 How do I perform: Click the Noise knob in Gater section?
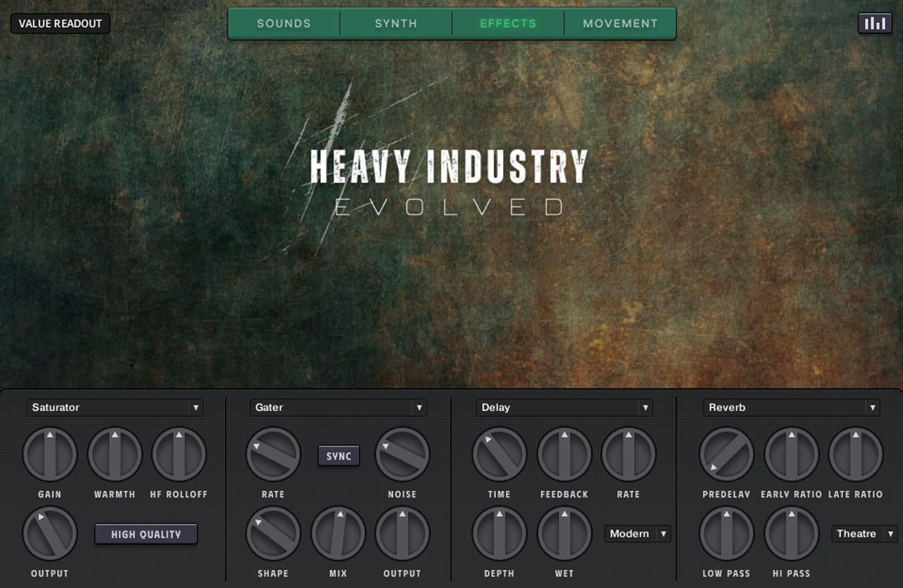402,453
